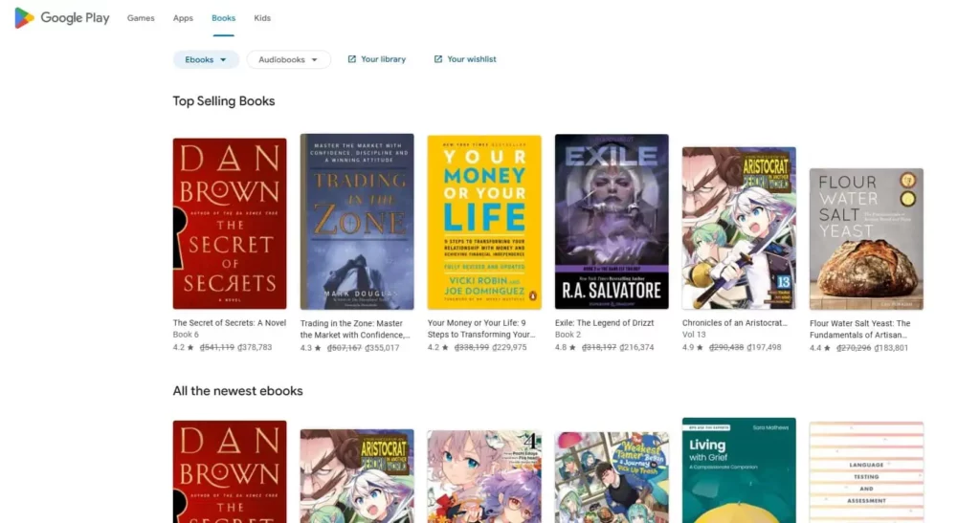The width and height of the screenshot is (980, 523).
Task: Open The Secret of Secrets cover in Top Selling
Action: point(230,224)
